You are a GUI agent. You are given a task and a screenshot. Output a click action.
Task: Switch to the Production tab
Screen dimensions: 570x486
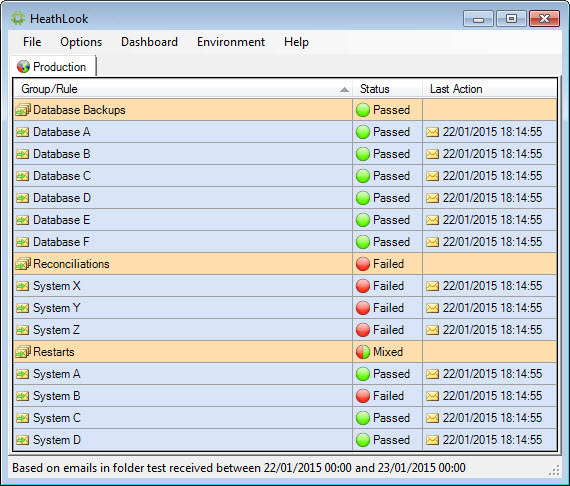(x=53, y=66)
